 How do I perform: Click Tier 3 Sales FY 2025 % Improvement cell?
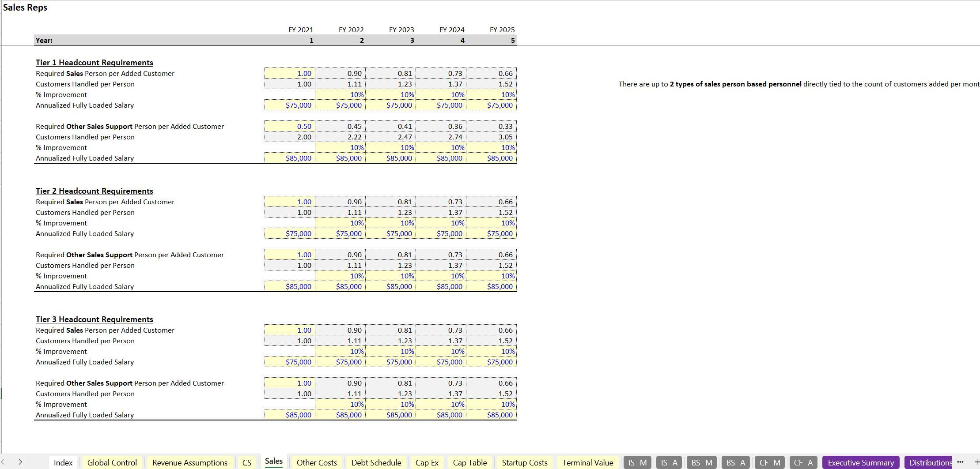[x=491, y=351]
